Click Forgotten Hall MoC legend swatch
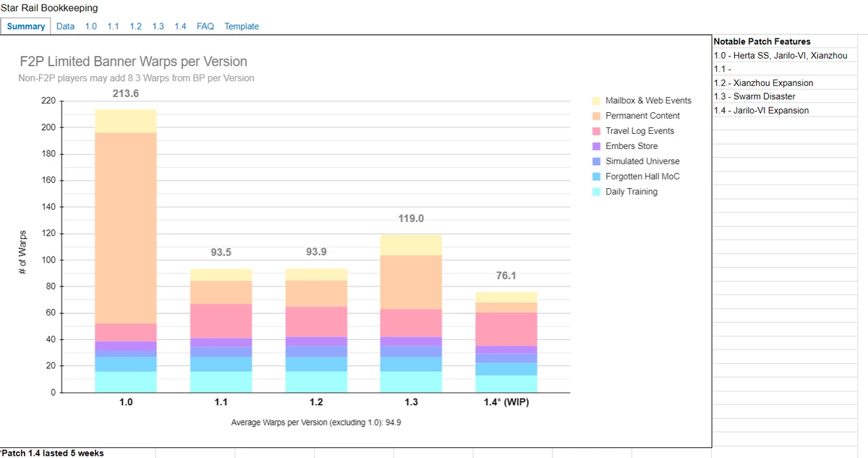The height and width of the screenshot is (458, 868). coord(596,177)
